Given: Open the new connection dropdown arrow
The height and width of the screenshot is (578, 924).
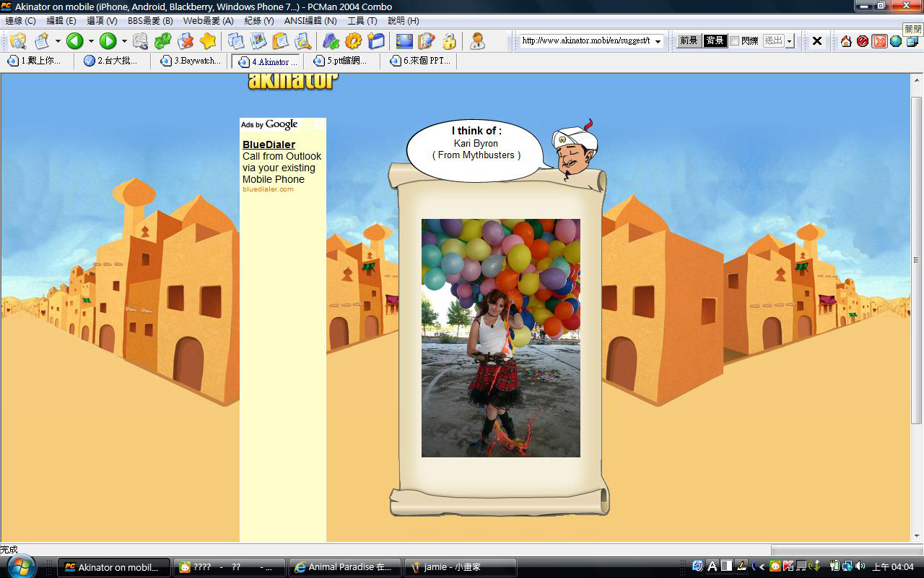Looking at the screenshot, I should 58,41.
